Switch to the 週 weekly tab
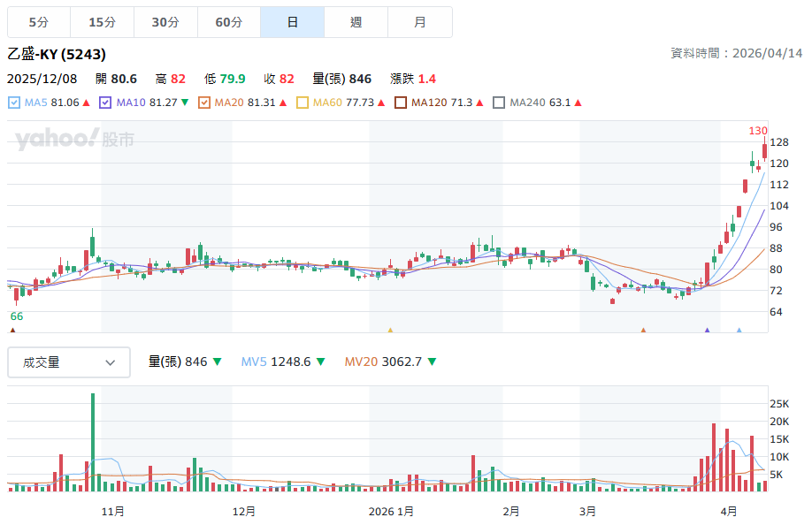 [x=356, y=22]
